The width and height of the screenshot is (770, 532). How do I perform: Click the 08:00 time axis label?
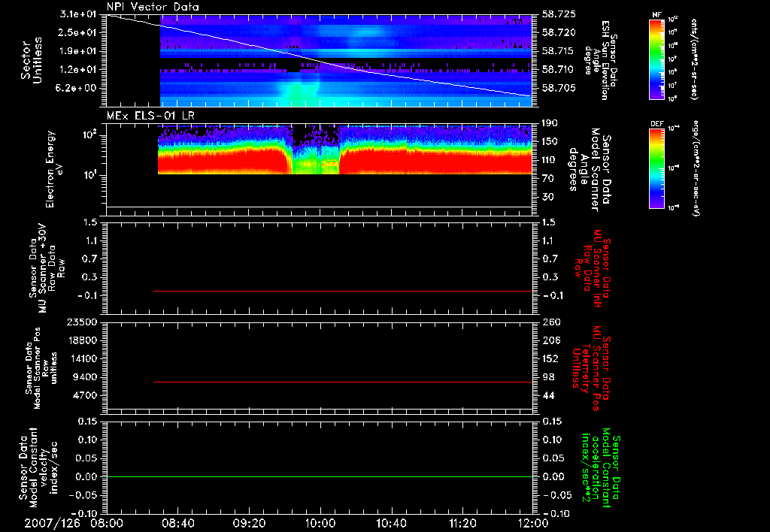(x=107, y=523)
